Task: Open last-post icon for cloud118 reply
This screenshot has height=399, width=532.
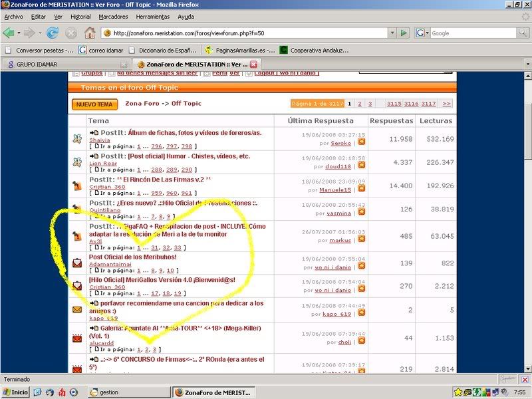Action: [361, 165]
